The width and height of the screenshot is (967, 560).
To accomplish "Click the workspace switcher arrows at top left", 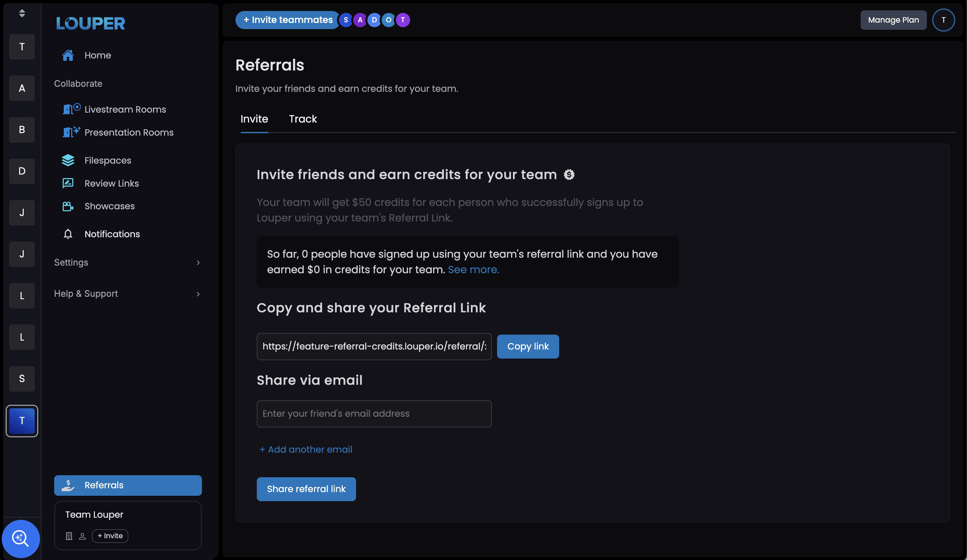I will click(x=22, y=14).
